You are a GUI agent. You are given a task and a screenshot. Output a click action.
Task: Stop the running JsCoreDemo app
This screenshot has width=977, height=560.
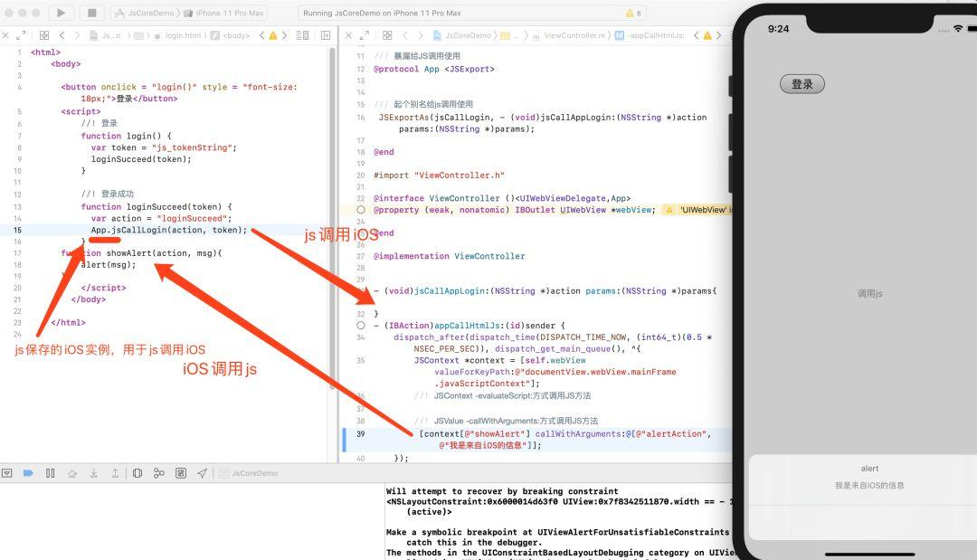[x=91, y=13]
